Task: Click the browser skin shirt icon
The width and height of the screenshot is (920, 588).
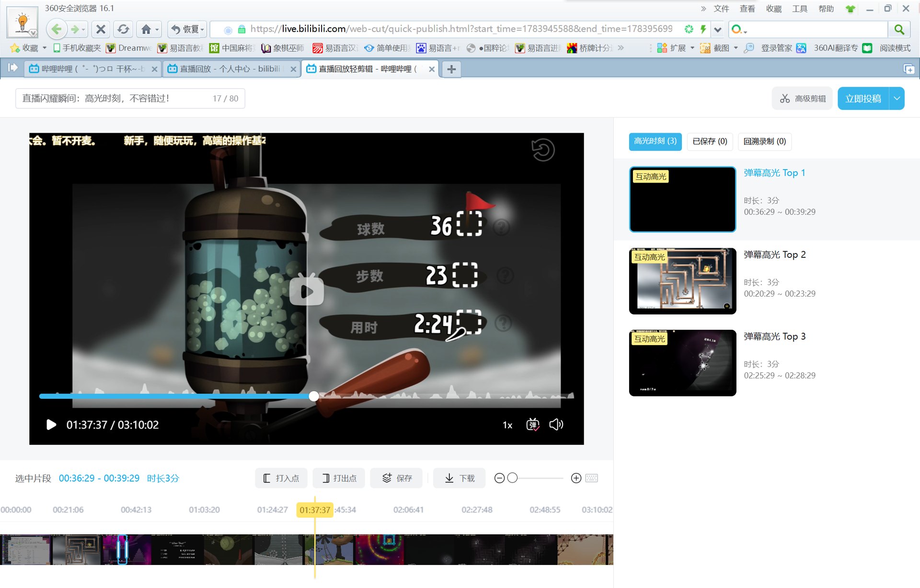Action: tap(851, 9)
